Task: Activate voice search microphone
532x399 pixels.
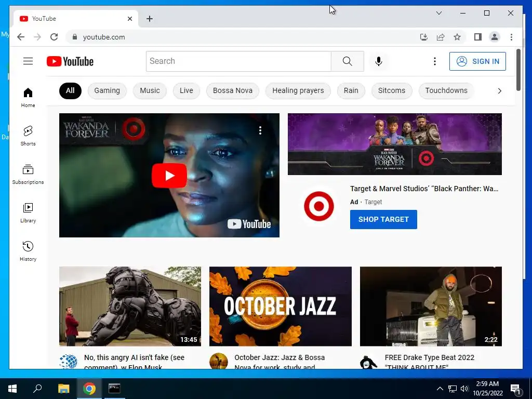Action: (x=379, y=61)
